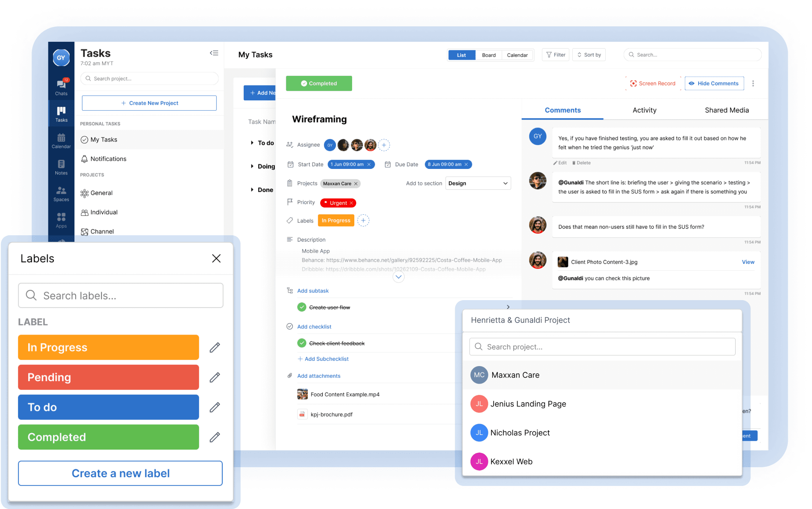Viewport: 812px width, 509px height.
Task: Click plus icon to add assignee
Action: [384, 145]
